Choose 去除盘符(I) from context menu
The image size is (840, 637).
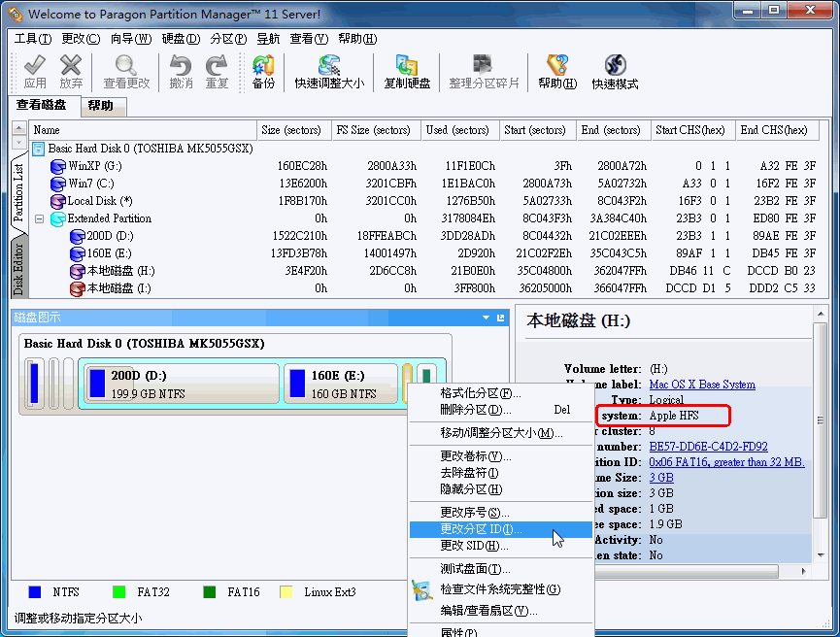point(501,473)
